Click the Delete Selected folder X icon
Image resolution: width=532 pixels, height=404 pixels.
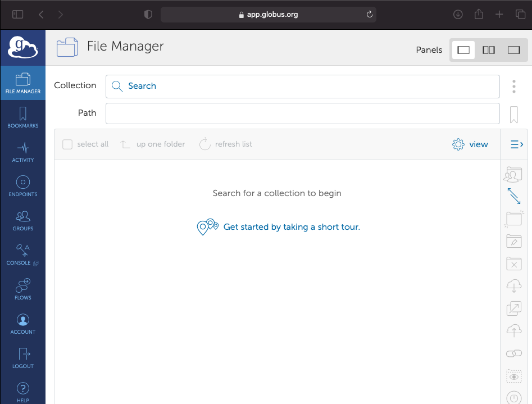coord(513,264)
